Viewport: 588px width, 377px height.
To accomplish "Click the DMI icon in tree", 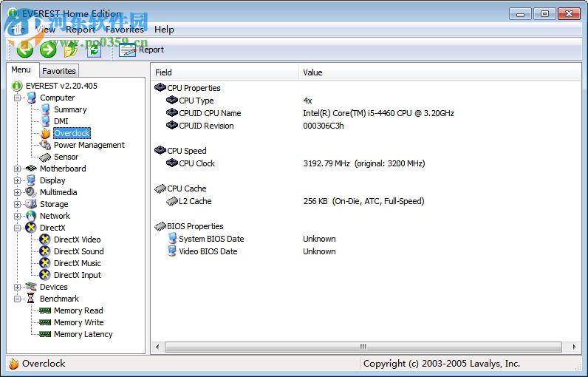I will [x=45, y=121].
